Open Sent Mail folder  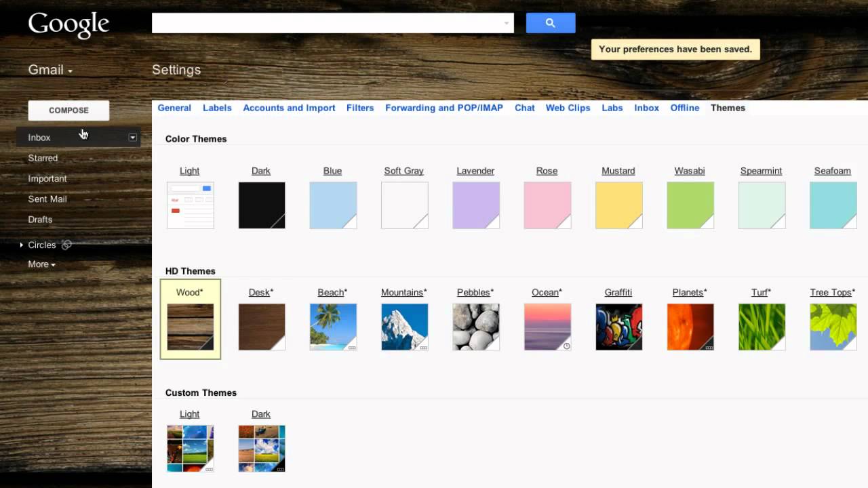[47, 199]
